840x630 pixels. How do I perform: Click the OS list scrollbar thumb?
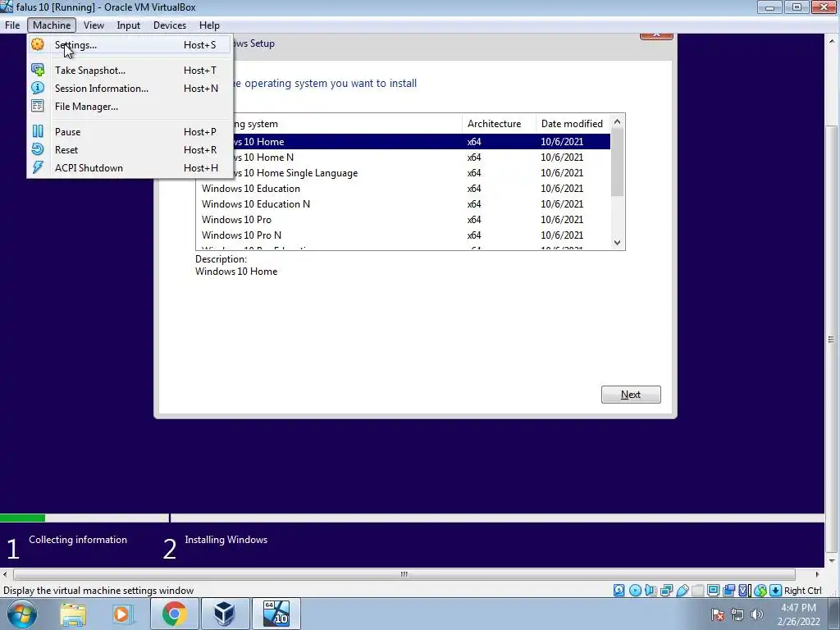click(x=617, y=162)
